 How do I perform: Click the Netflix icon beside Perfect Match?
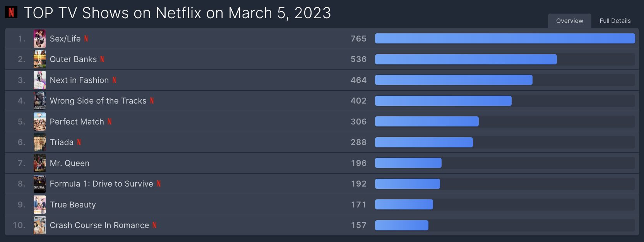coord(110,122)
